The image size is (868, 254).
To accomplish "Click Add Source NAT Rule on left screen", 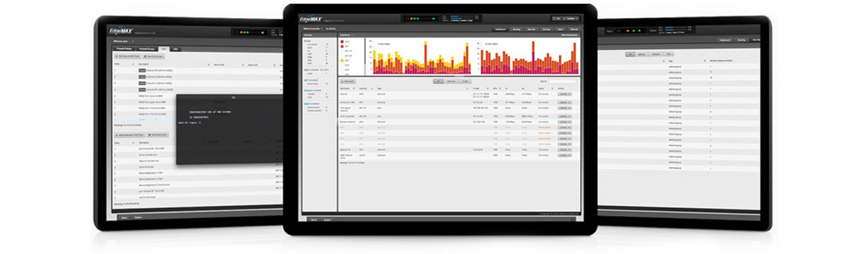I will point(128,56).
